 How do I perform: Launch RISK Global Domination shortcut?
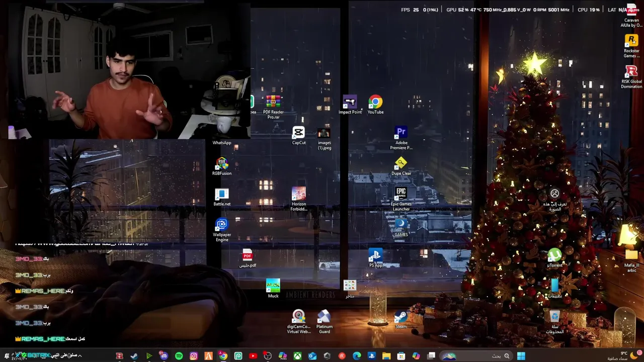tap(631, 77)
